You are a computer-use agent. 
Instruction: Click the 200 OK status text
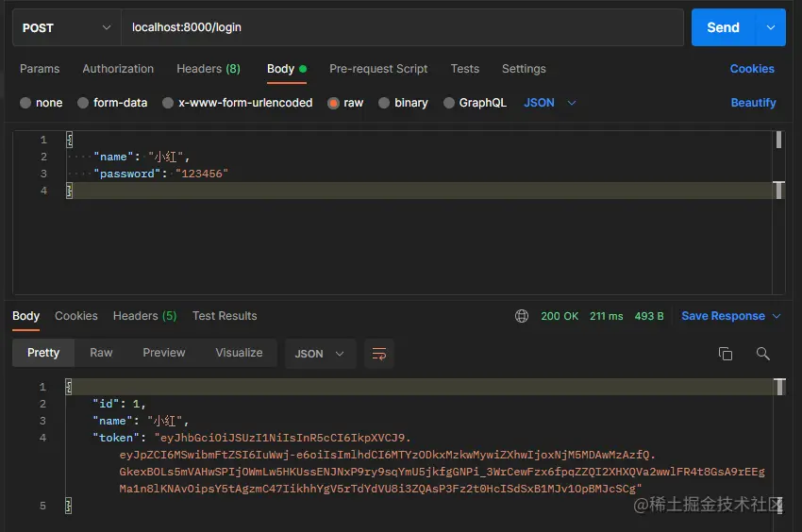click(x=560, y=316)
